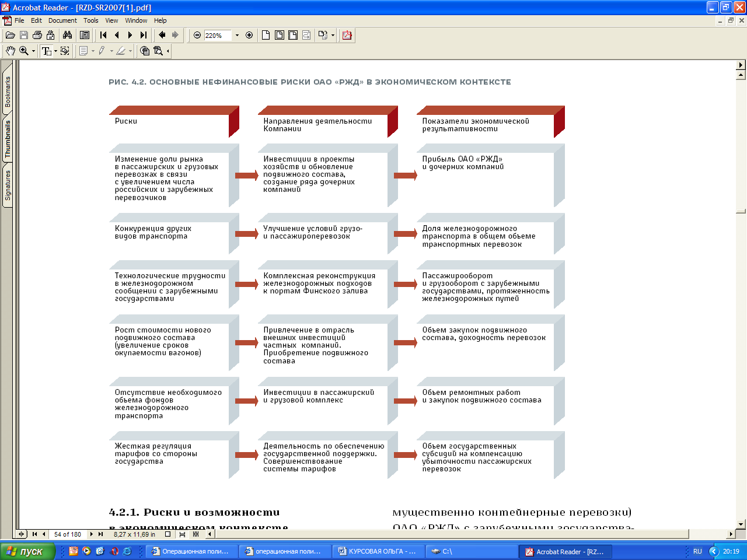Select Fit Page view icon
The image size is (747, 560).
[280, 35]
